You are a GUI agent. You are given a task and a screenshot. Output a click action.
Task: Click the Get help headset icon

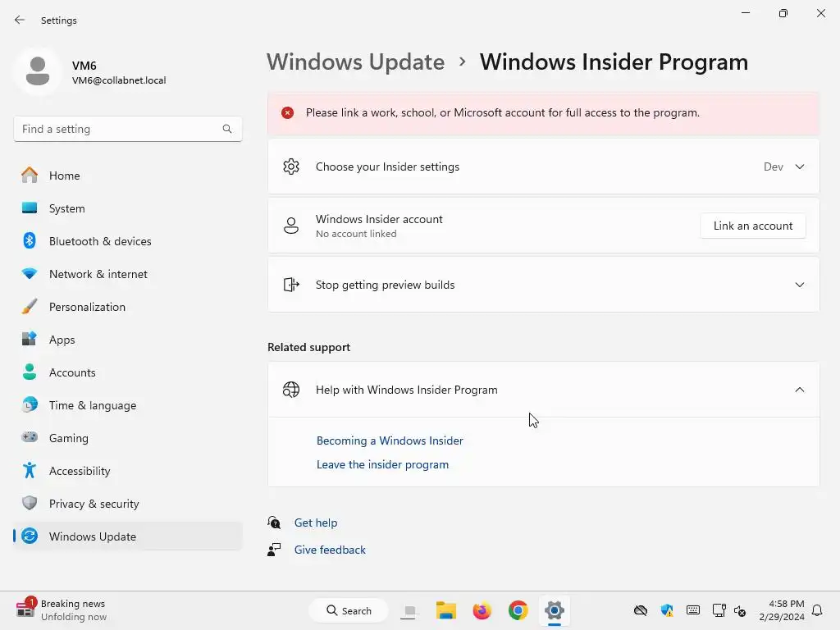click(274, 523)
